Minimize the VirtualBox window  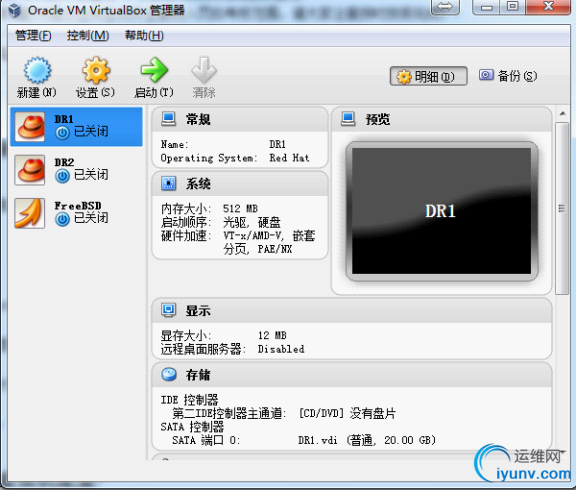point(487,7)
